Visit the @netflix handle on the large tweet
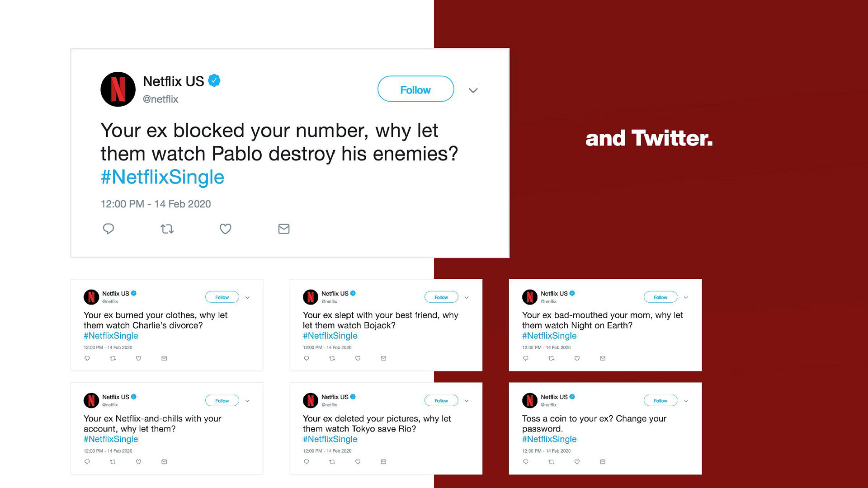 tap(160, 99)
